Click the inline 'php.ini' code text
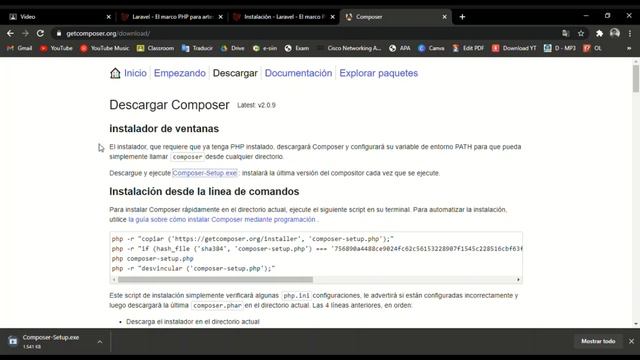Viewport: 640px width, 360px height. tap(296, 296)
